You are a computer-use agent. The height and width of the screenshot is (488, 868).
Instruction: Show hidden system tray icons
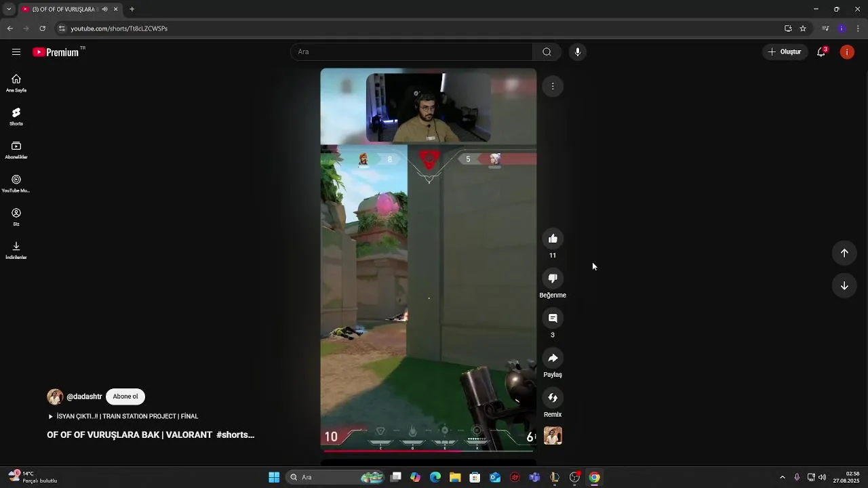coord(782,477)
